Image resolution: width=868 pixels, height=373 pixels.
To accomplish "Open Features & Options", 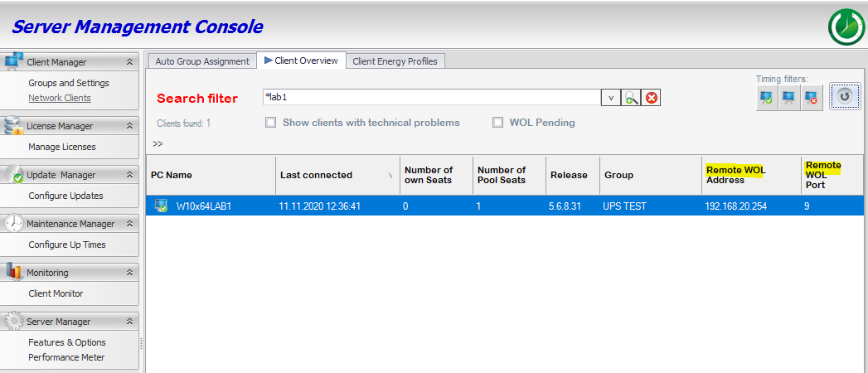I will click(67, 342).
